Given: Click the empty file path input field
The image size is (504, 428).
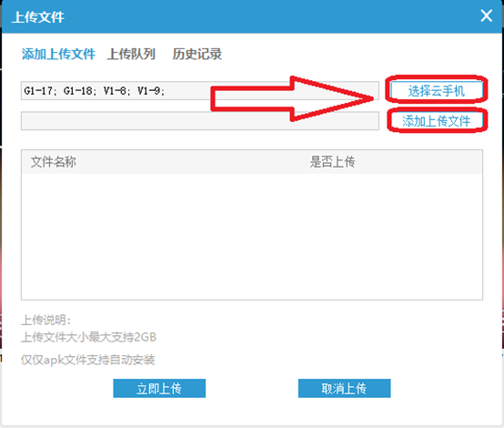Looking at the screenshot, I should click(200, 121).
